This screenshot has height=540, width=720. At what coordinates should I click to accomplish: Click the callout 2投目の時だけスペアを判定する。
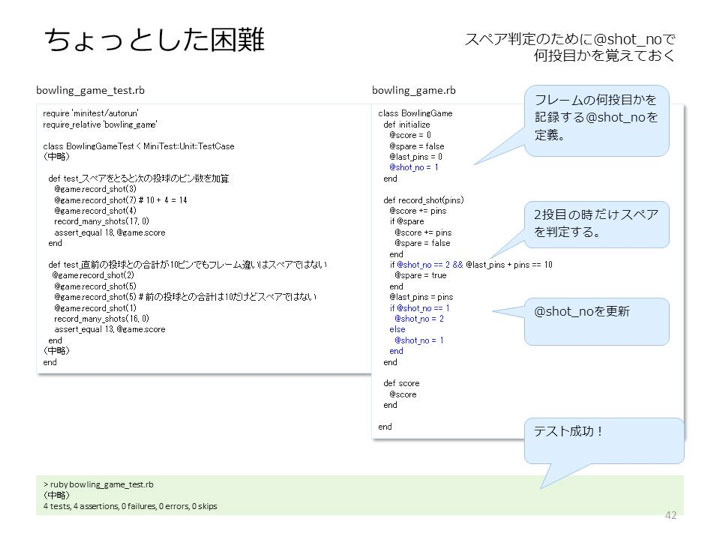click(x=596, y=224)
